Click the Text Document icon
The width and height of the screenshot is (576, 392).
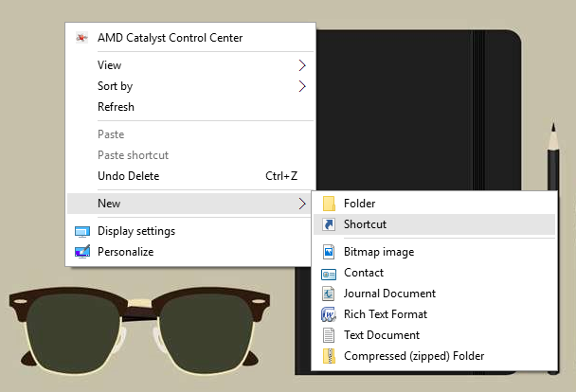[329, 335]
